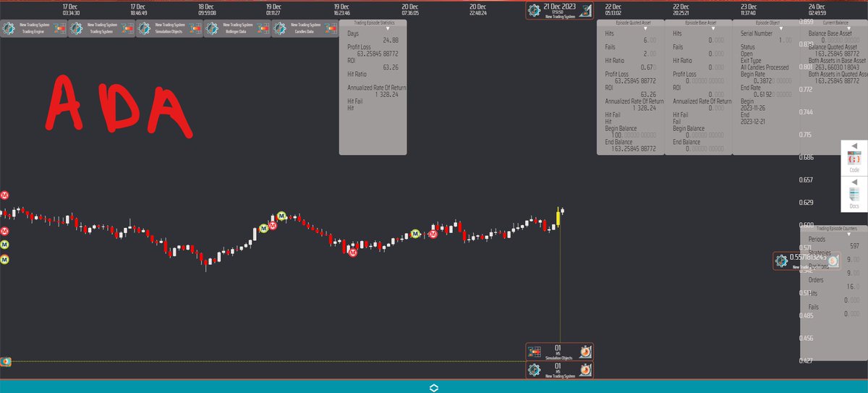Click the yellow candle at the chart's right end
Screen dimensions: 868x393
[558, 217]
